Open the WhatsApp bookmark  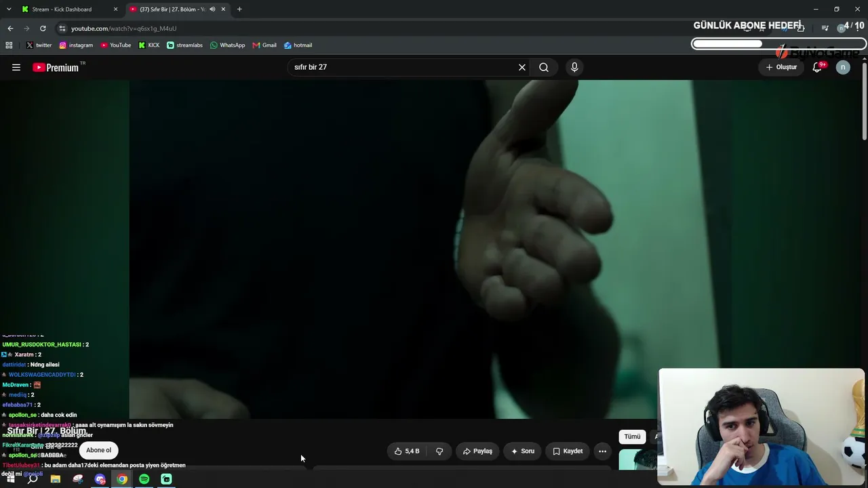tap(227, 45)
